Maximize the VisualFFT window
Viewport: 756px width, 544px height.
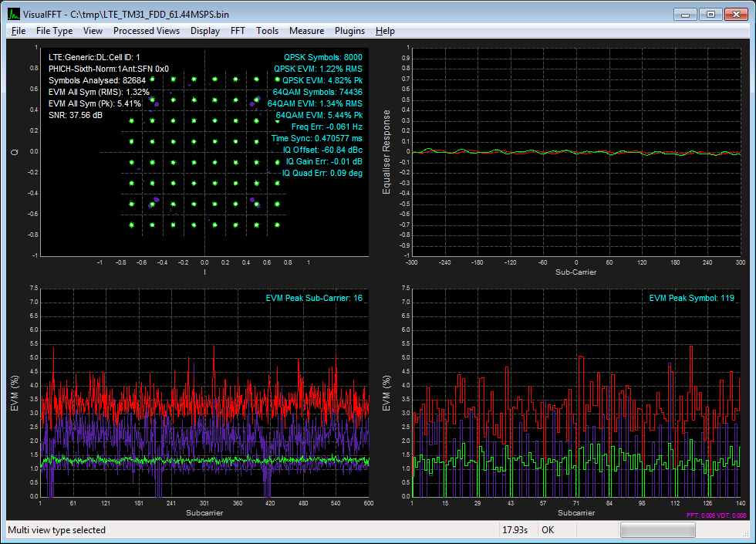point(710,14)
